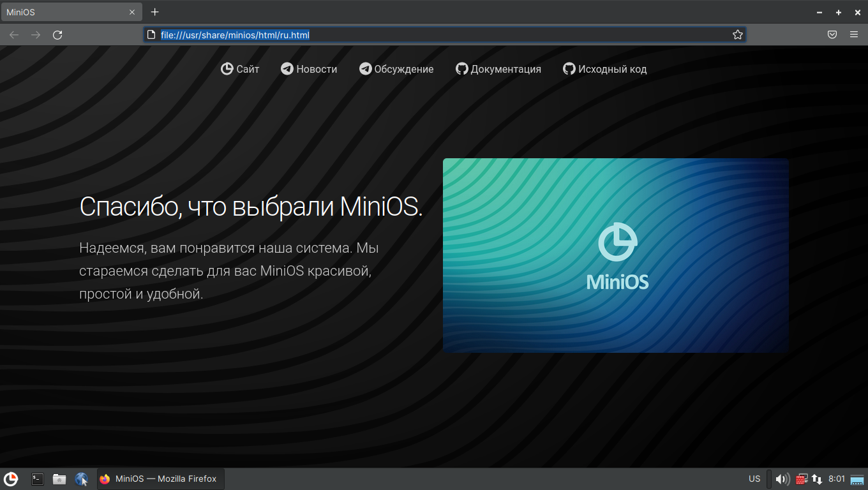The width and height of the screenshot is (868, 490).
Task: Open the Firefox hamburger application menu
Action: coord(854,35)
